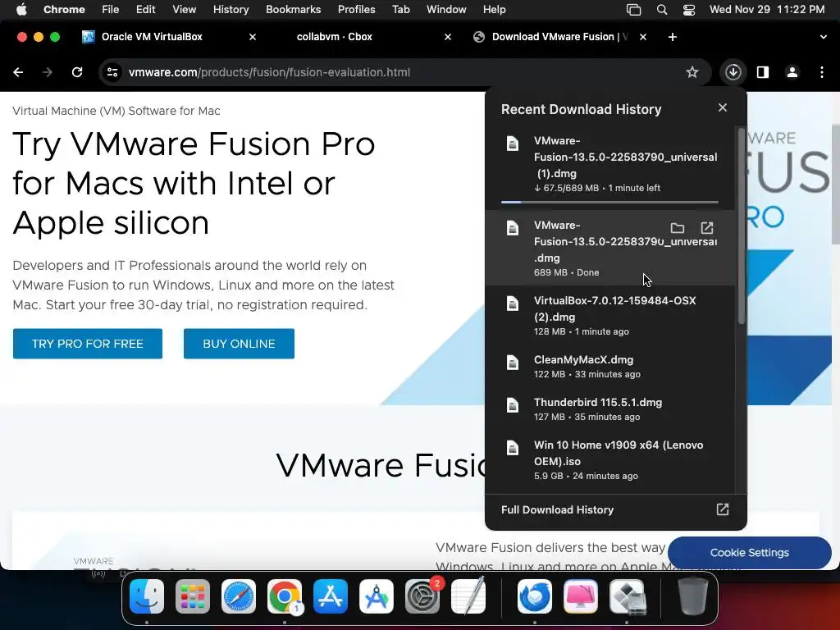Image resolution: width=840 pixels, height=630 pixels.
Task: Click the page vertical scrollbar
Action: [x=835, y=184]
